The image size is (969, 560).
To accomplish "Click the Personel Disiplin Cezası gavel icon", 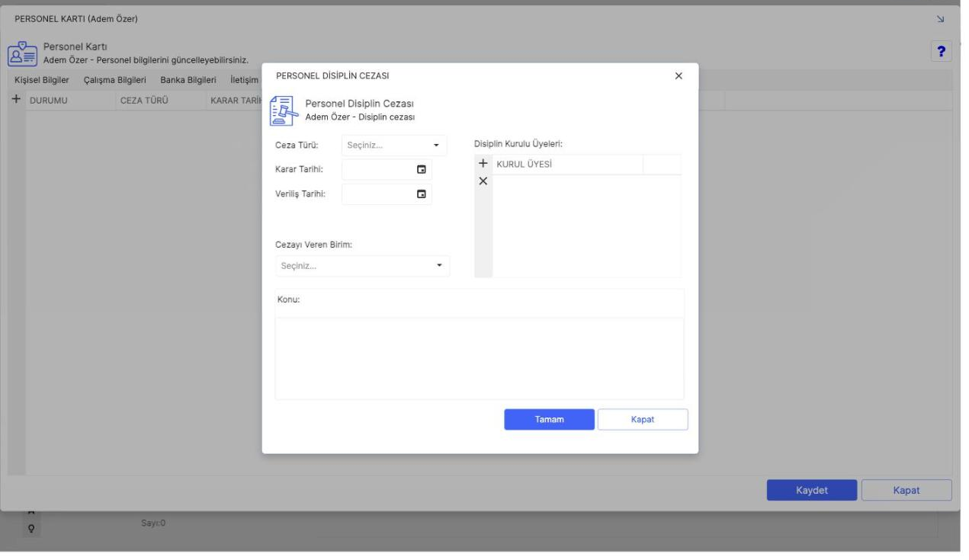I will coord(284,110).
